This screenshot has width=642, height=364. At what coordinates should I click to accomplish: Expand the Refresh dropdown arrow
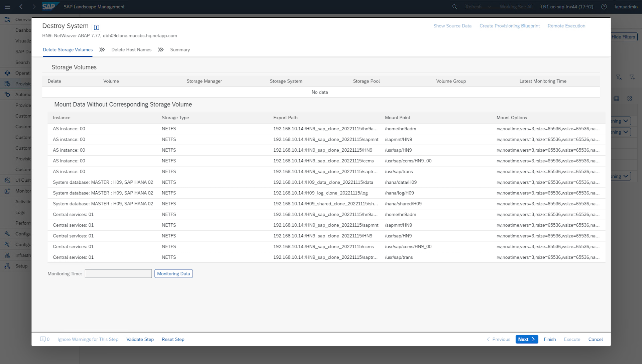489,7
